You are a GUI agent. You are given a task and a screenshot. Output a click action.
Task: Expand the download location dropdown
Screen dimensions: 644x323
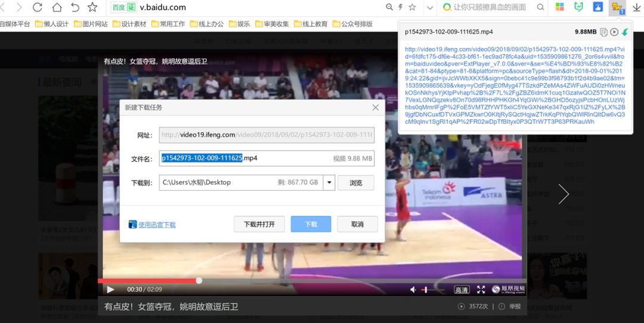(329, 182)
